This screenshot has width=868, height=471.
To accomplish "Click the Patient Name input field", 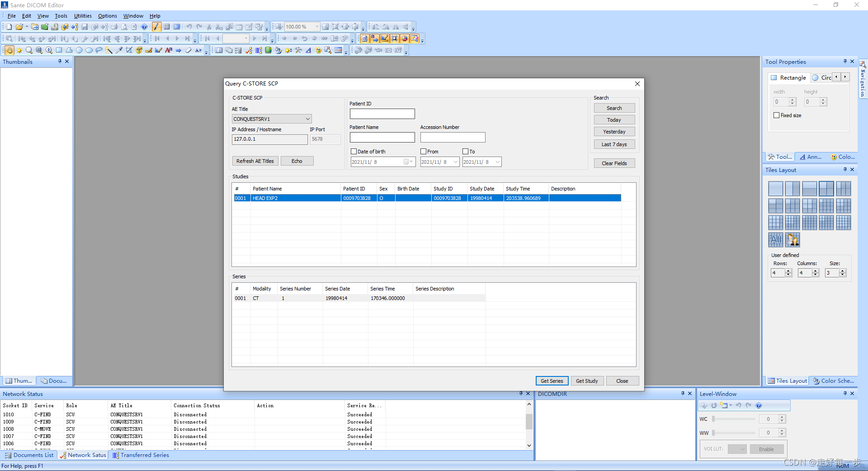I will click(x=382, y=137).
